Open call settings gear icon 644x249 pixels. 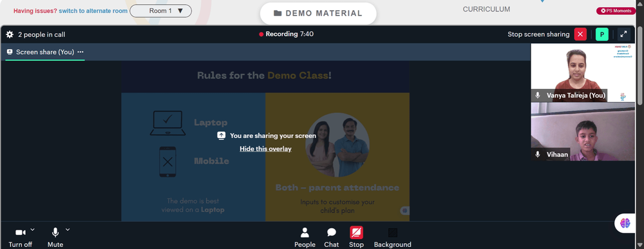click(10, 35)
